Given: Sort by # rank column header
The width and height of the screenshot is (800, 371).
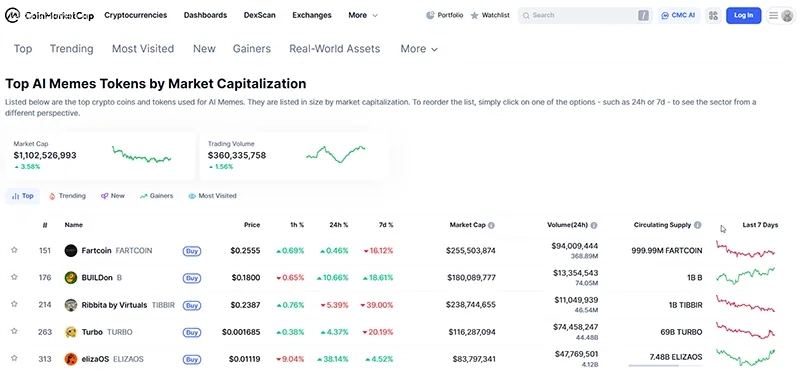Looking at the screenshot, I should 45,225.
